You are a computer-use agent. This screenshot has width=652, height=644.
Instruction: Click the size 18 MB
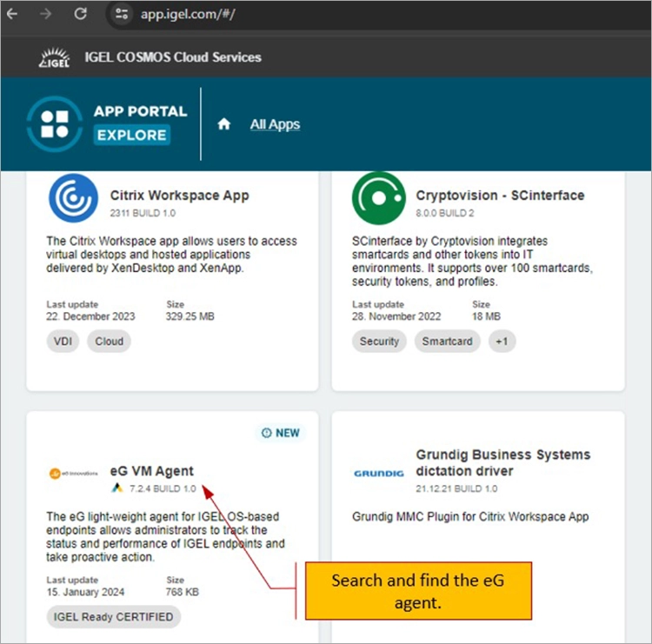(486, 317)
